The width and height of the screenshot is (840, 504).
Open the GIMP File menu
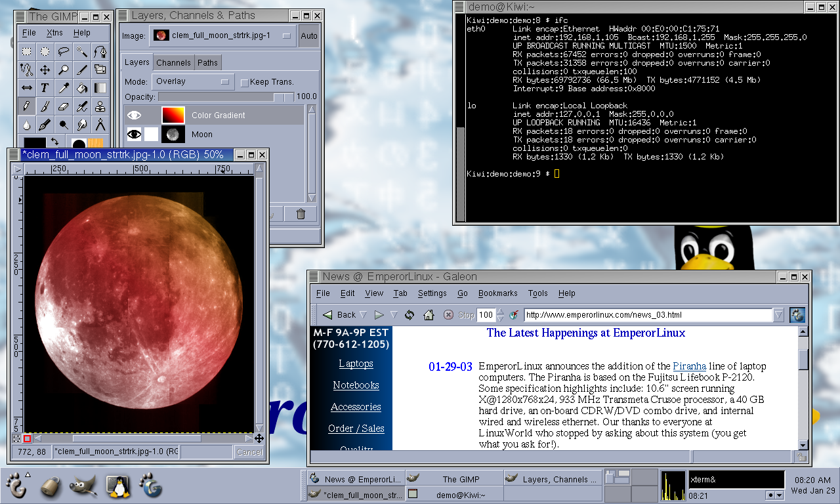click(x=29, y=33)
